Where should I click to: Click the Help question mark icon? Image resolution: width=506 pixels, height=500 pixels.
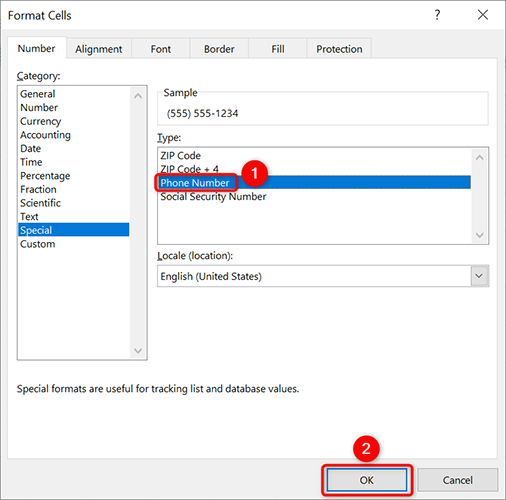point(437,15)
